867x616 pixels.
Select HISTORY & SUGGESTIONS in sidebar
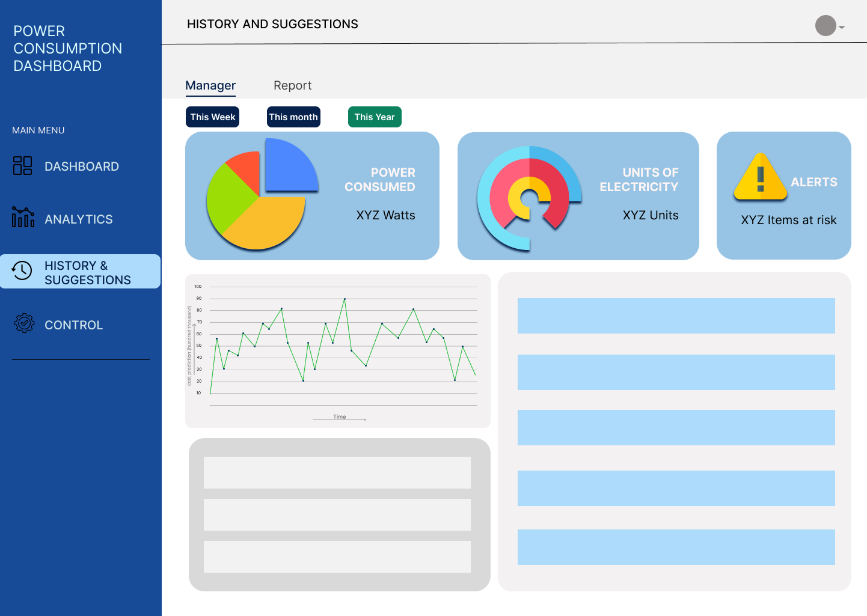[x=81, y=272]
